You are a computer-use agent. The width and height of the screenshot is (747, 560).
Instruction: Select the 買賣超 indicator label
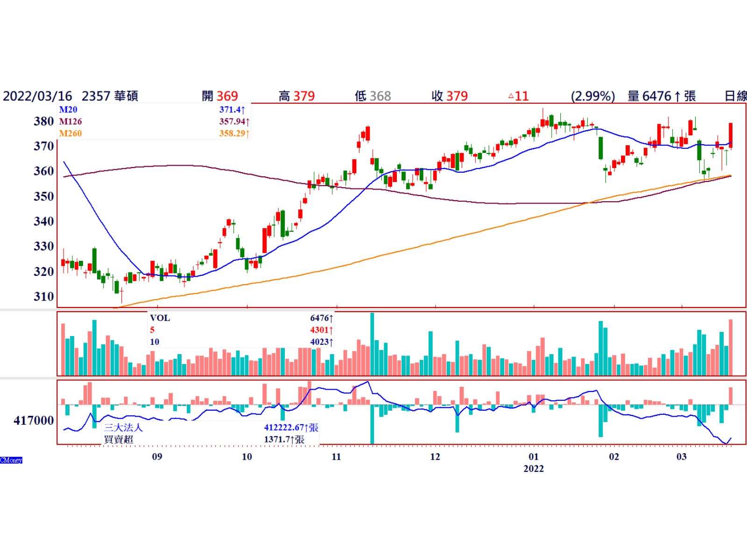coord(119,440)
